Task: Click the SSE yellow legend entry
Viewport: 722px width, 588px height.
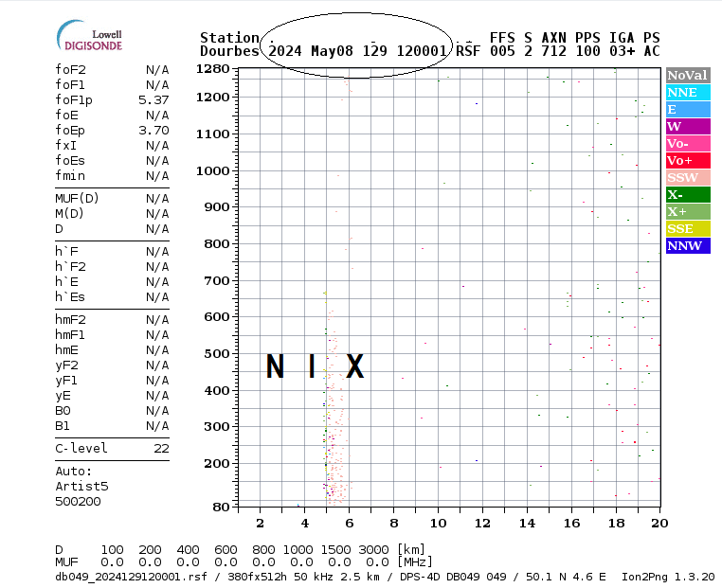Action: coord(687,229)
